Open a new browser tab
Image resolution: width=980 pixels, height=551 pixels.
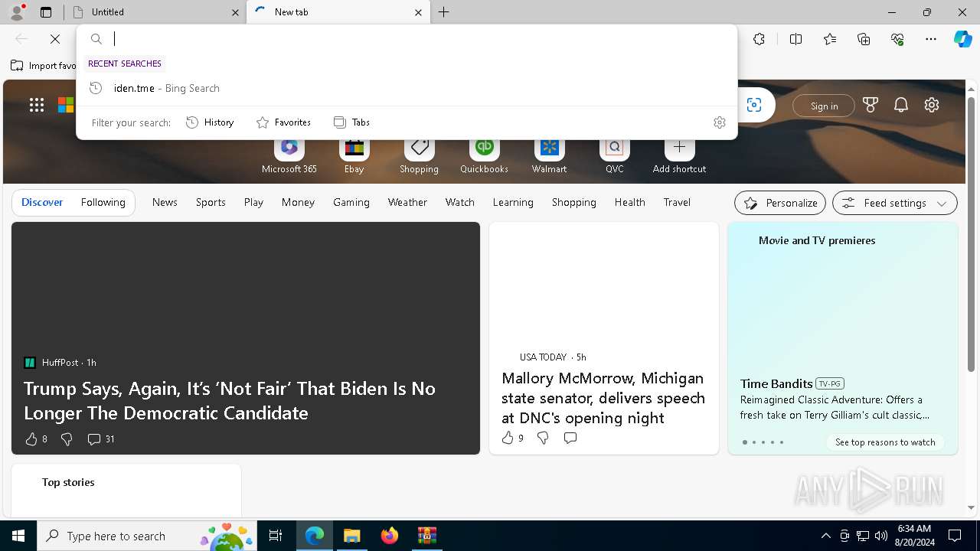click(x=443, y=12)
